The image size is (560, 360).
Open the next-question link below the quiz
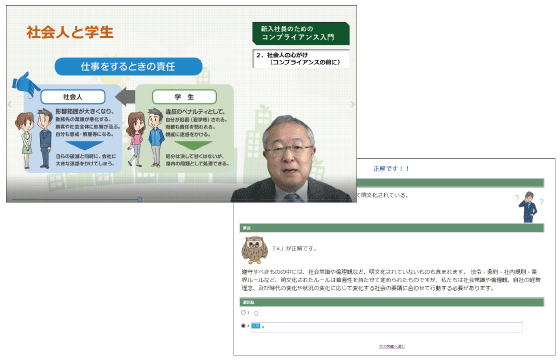392,346
